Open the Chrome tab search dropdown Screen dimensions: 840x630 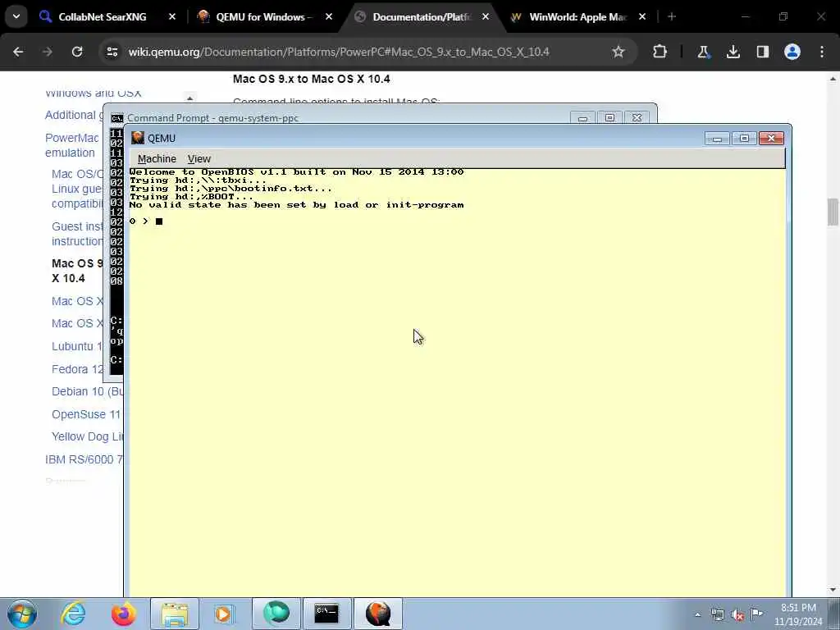[16, 16]
